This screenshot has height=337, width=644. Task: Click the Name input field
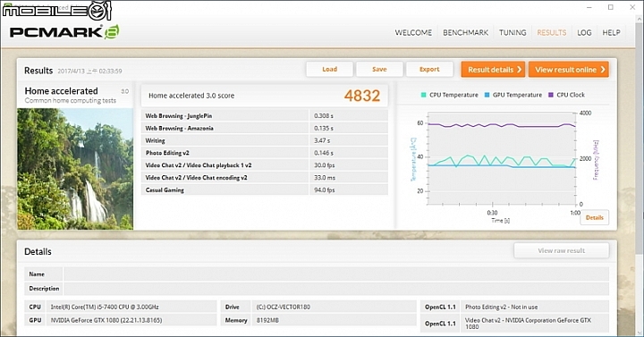(336, 274)
